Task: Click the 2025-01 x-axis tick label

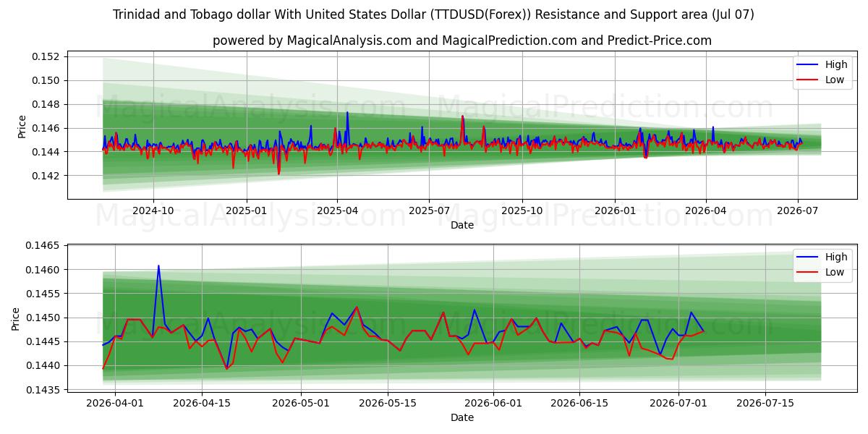Action: tap(247, 210)
